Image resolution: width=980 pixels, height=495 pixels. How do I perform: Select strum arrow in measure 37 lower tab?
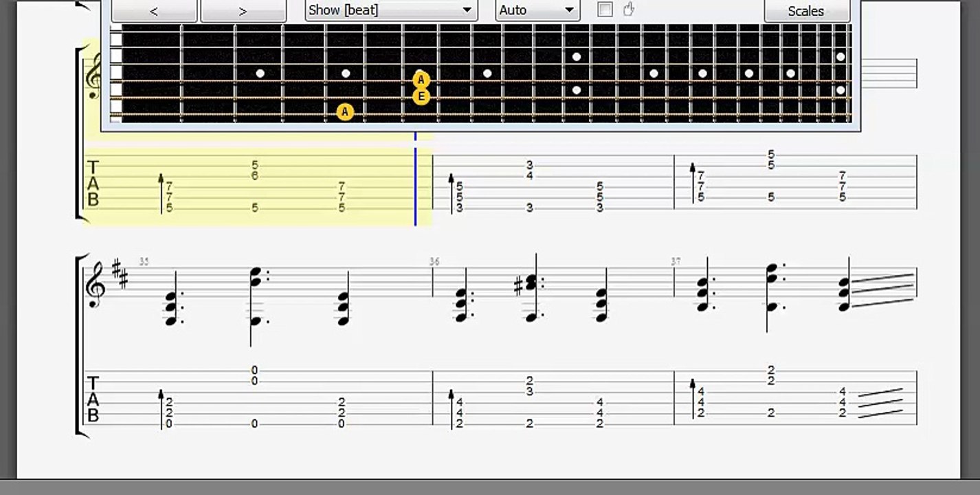693,399
